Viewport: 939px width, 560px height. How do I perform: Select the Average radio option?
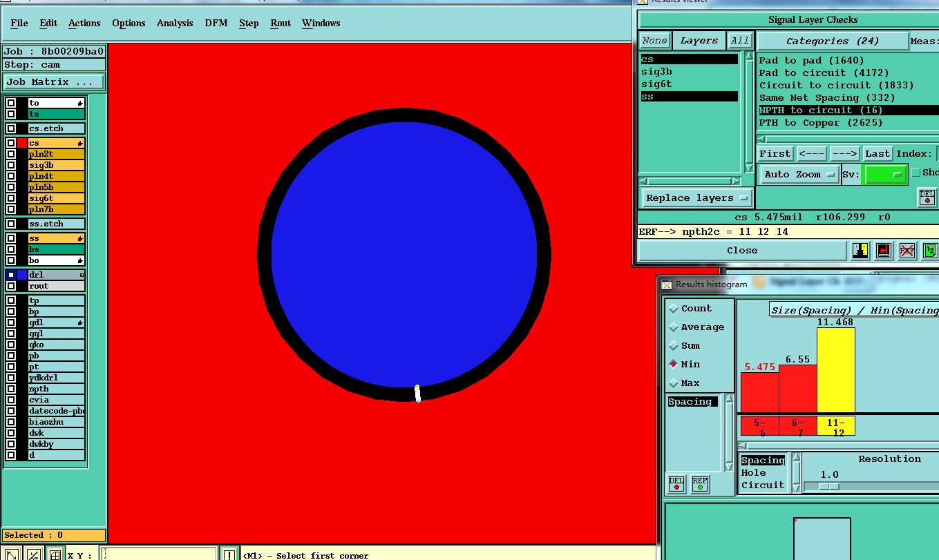674,327
